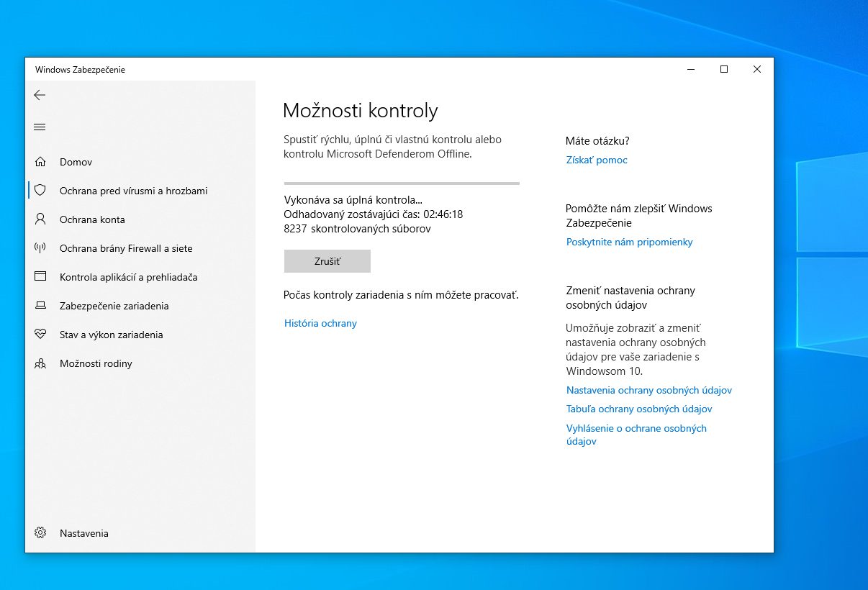
Task: Open Nastavenia at the sidebar bottom
Action: (140, 533)
